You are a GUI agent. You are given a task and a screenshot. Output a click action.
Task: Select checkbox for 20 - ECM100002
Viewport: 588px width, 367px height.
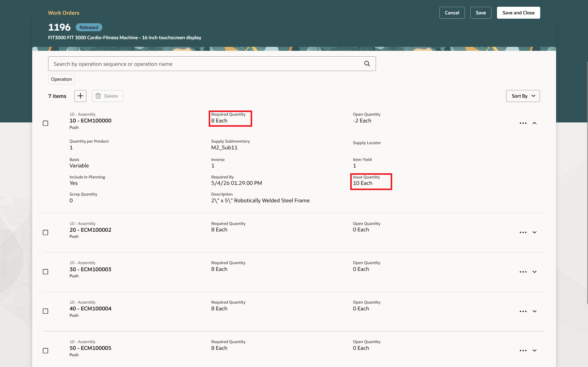pos(45,232)
